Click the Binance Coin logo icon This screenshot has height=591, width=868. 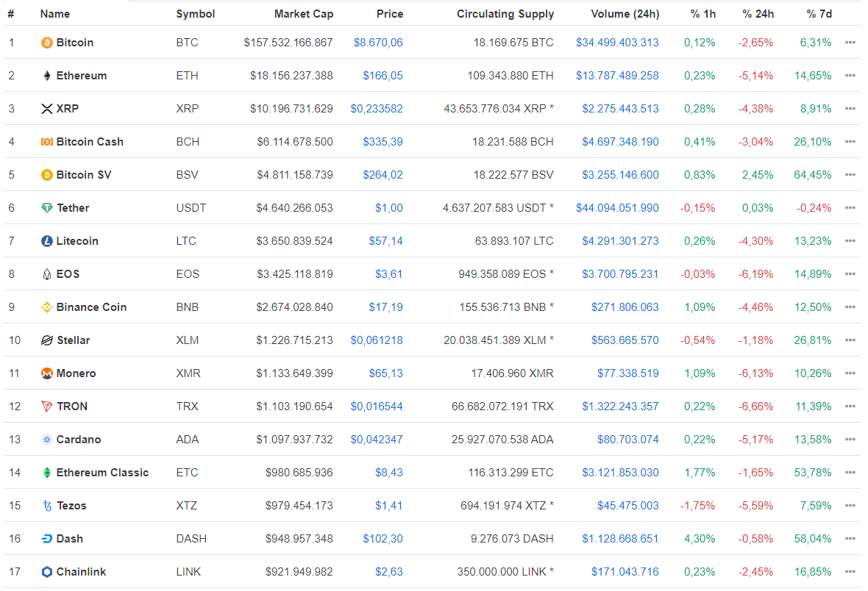pos(47,307)
